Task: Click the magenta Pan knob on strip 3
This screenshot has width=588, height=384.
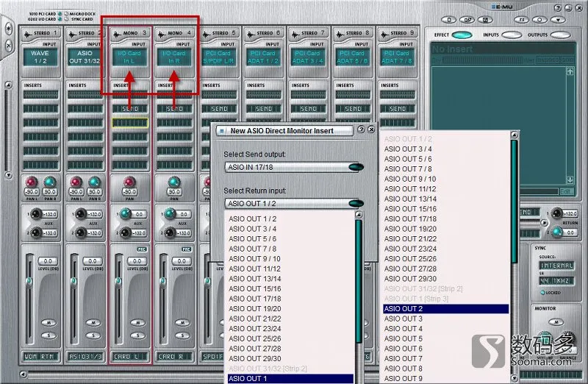Action: (129, 182)
